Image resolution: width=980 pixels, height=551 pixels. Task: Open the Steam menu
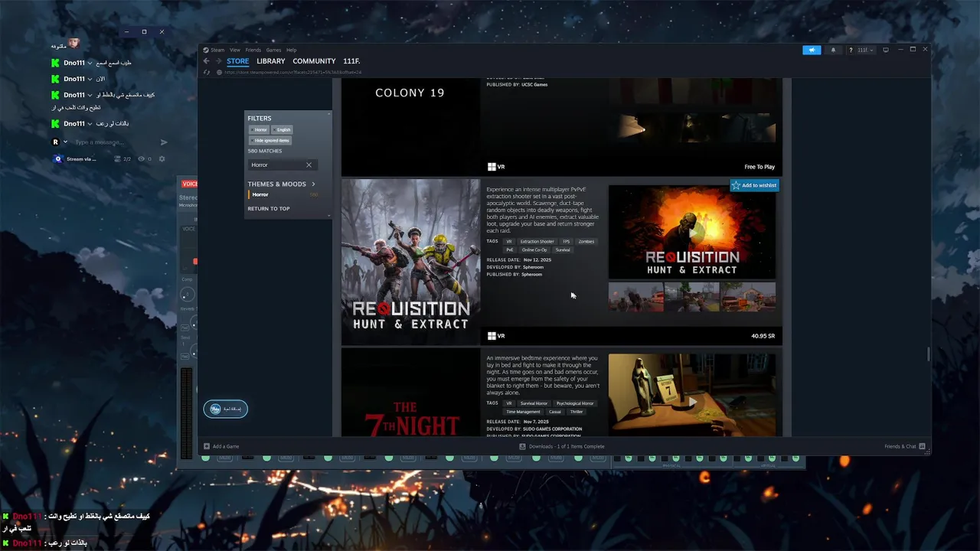(218, 50)
